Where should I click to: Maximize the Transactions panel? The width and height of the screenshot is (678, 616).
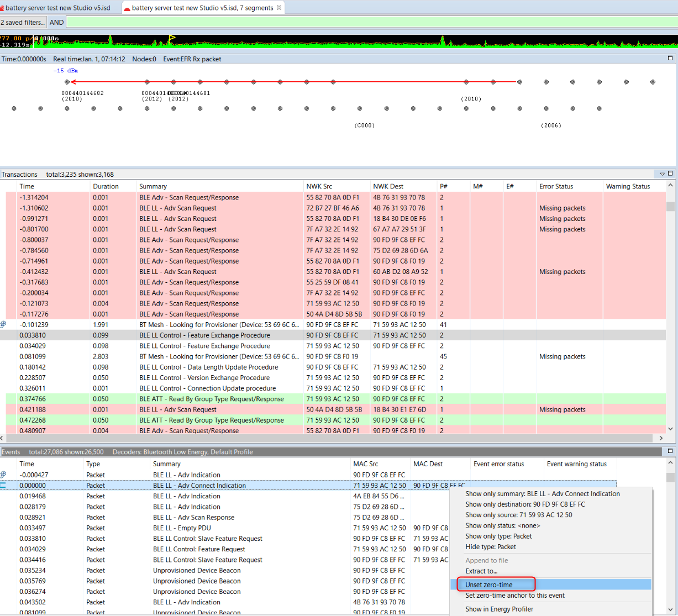[x=670, y=173]
